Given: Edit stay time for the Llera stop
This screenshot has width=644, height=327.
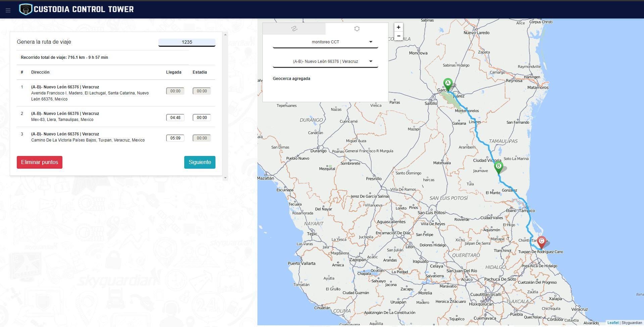Looking at the screenshot, I should click(202, 118).
